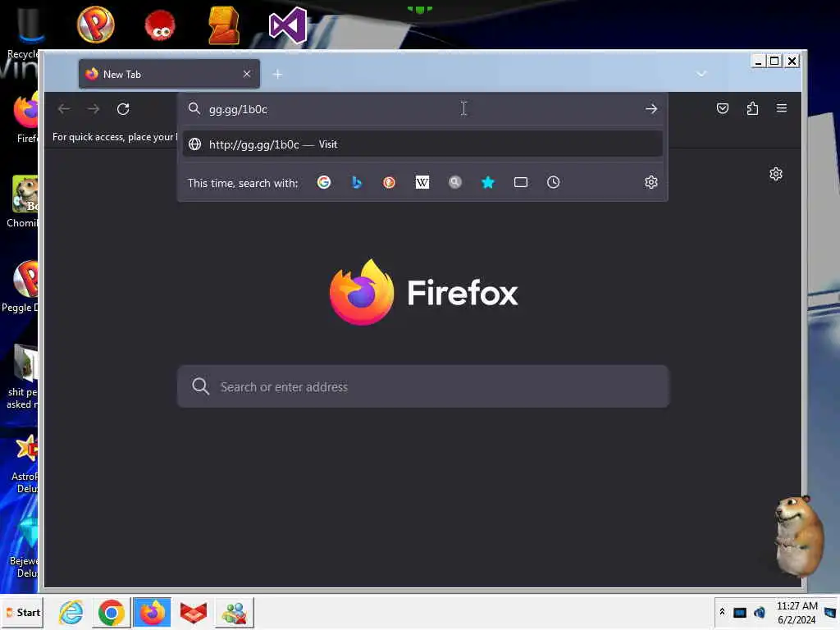Reload the current page
Image resolution: width=840 pixels, height=630 pixels.
123,109
